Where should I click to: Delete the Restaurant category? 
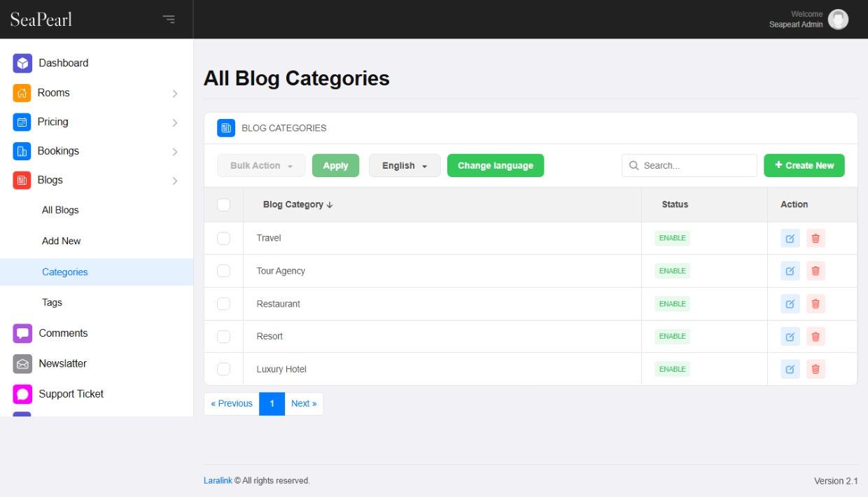[815, 304]
